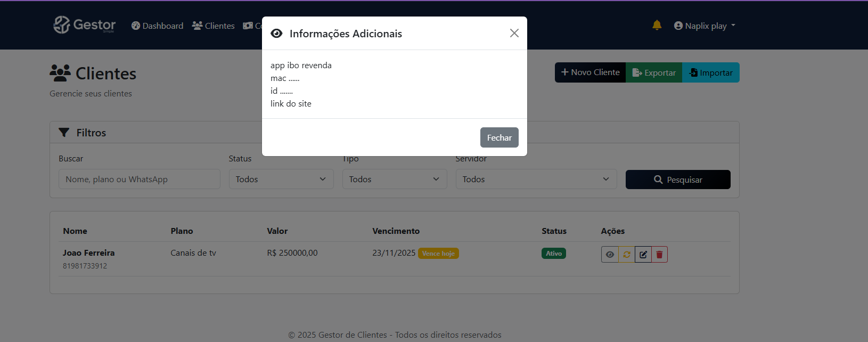The width and height of the screenshot is (868, 342).
Task: Expand the Status filter dropdown
Action: [281, 179]
